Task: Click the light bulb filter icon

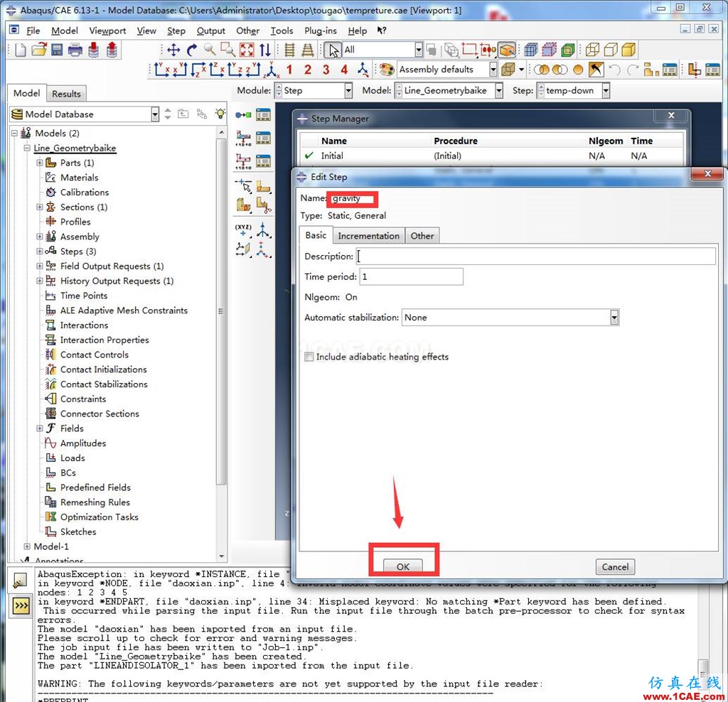Action: click(220, 114)
